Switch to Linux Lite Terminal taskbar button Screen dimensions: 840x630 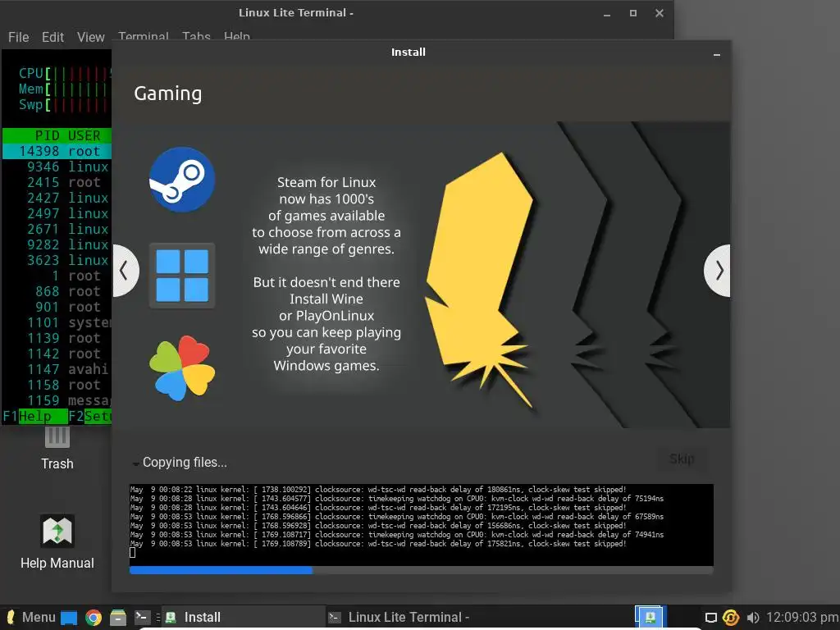point(405,617)
